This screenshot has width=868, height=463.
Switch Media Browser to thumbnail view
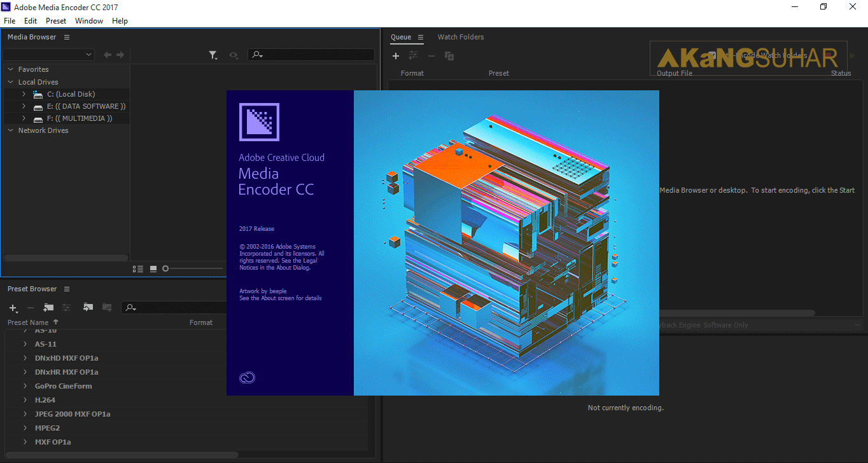(x=153, y=269)
